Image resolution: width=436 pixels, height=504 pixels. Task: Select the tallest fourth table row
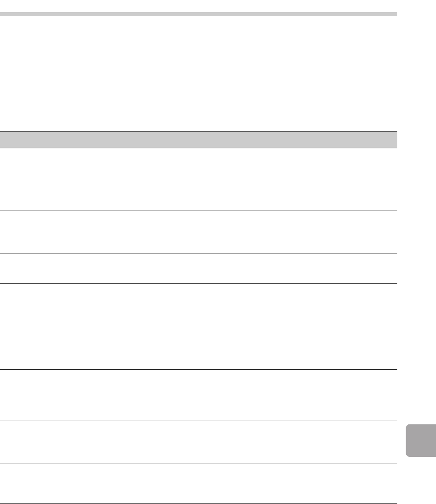pyautogui.click(x=198, y=326)
